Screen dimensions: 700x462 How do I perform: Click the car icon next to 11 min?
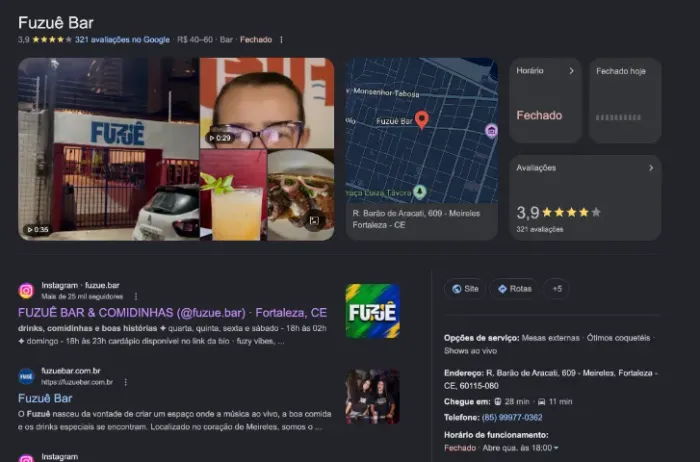pyautogui.click(x=541, y=402)
